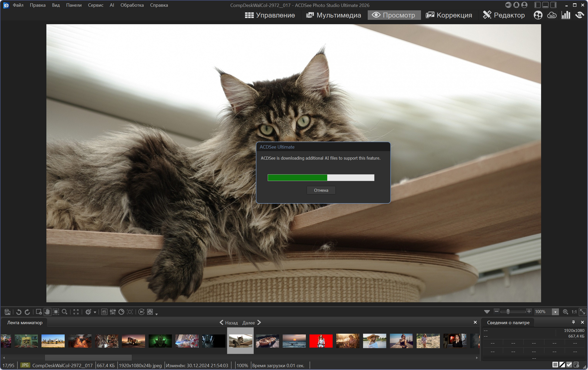This screenshot has height=370, width=588.
Task: Click the 365 cloud icon
Action: (x=552, y=15)
